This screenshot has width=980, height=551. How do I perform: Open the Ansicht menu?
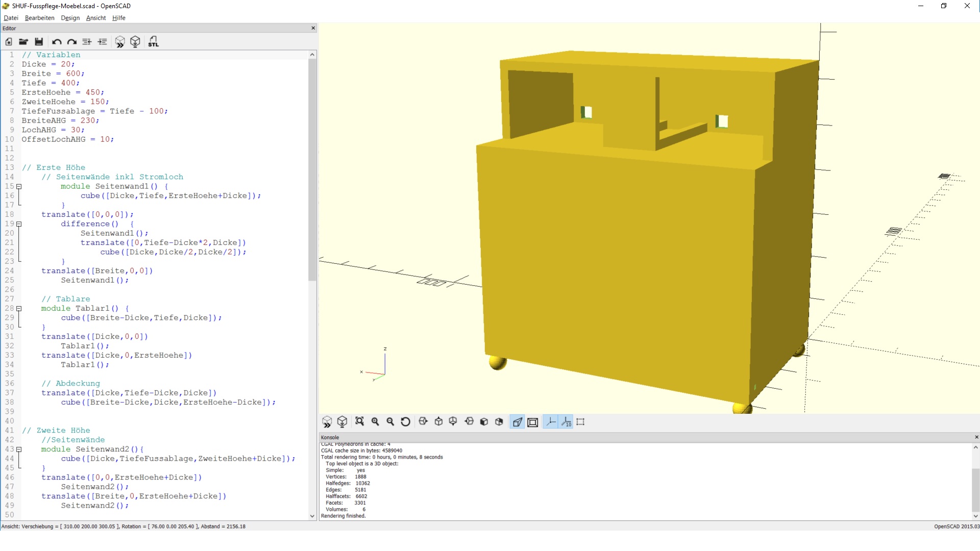pyautogui.click(x=95, y=18)
